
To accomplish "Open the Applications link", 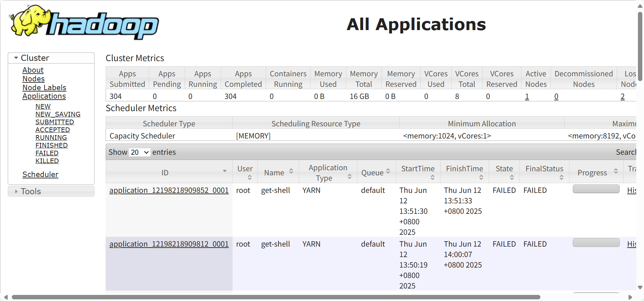I will (44, 96).
